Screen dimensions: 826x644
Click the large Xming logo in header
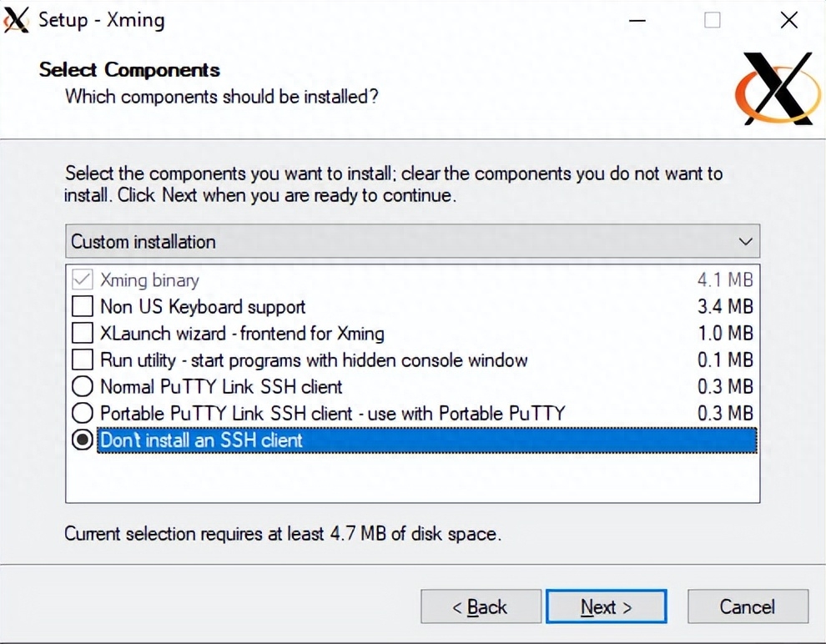pyautogui.click(x=778, y=88)
